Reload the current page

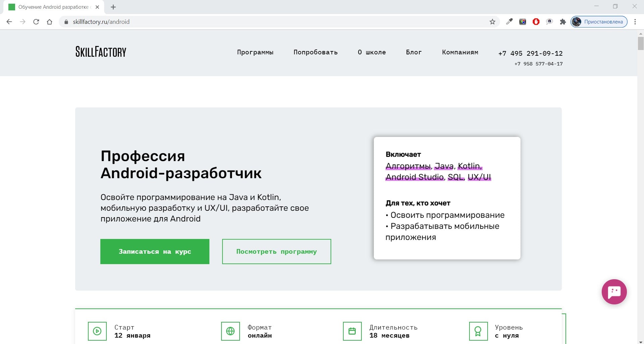click(36, 22)
